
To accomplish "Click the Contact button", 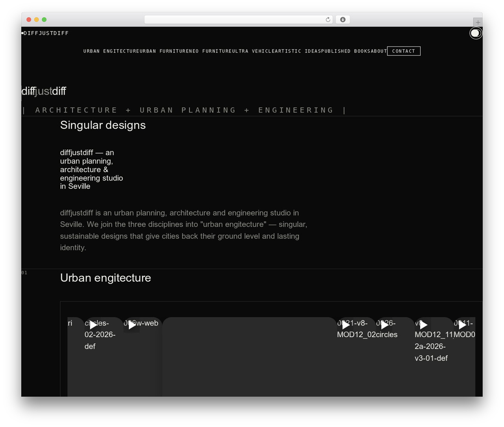I will pyautogui.click(x=404, y=51).
